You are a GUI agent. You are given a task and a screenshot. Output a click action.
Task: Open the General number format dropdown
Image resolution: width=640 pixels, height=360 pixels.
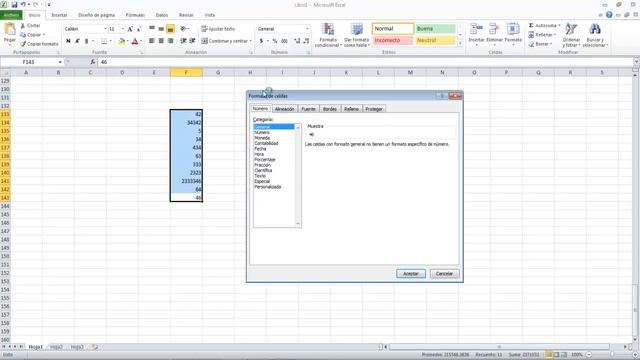(x=307, y=29)
